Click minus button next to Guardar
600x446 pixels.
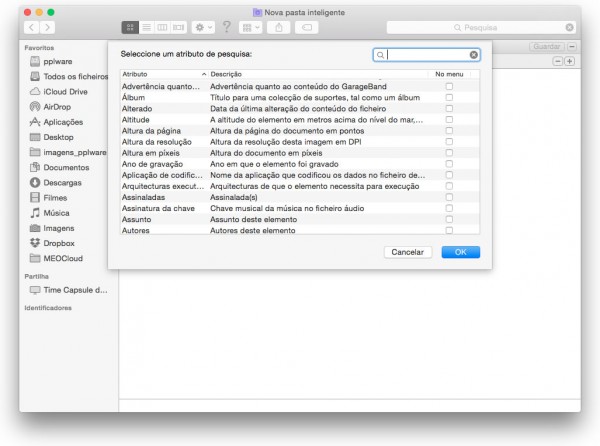pos(572,47)
